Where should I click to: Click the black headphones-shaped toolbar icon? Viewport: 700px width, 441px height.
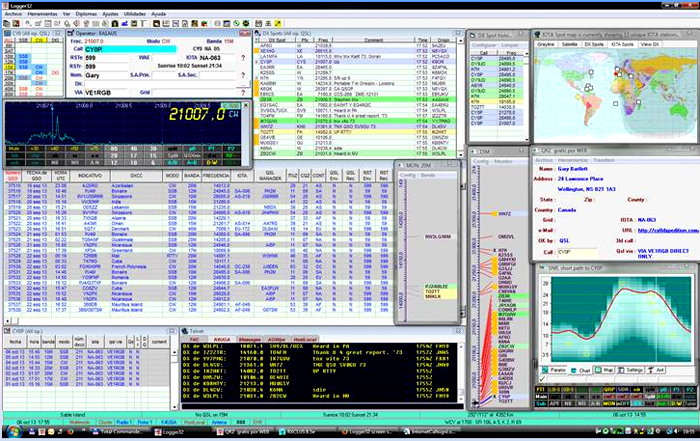click(115, 24)
